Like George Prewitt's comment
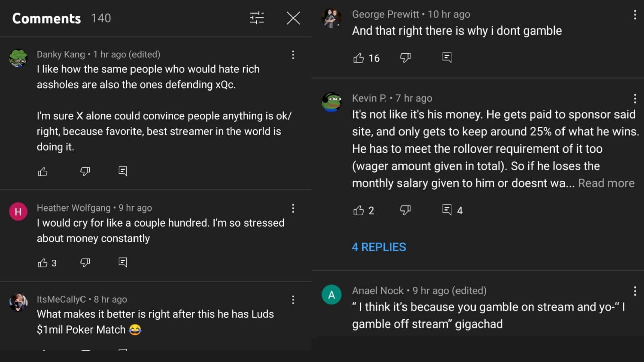Screen dimensions: 644x362 tap(358, 58)
